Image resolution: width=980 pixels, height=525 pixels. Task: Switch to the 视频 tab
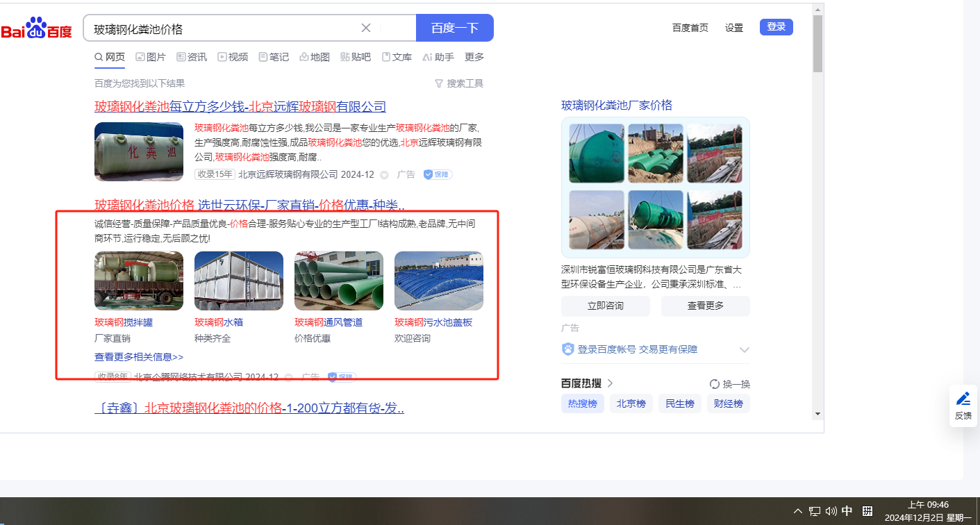click(233, 57)
